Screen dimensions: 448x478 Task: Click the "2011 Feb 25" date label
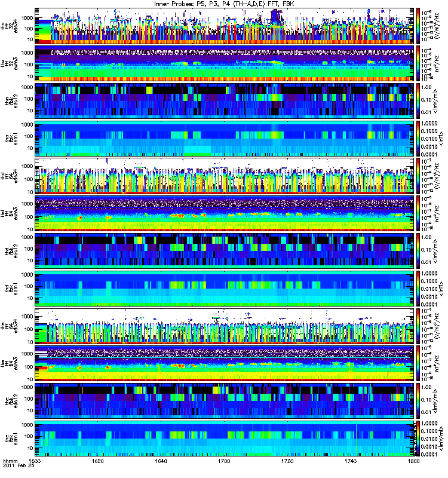click(19, 465)
